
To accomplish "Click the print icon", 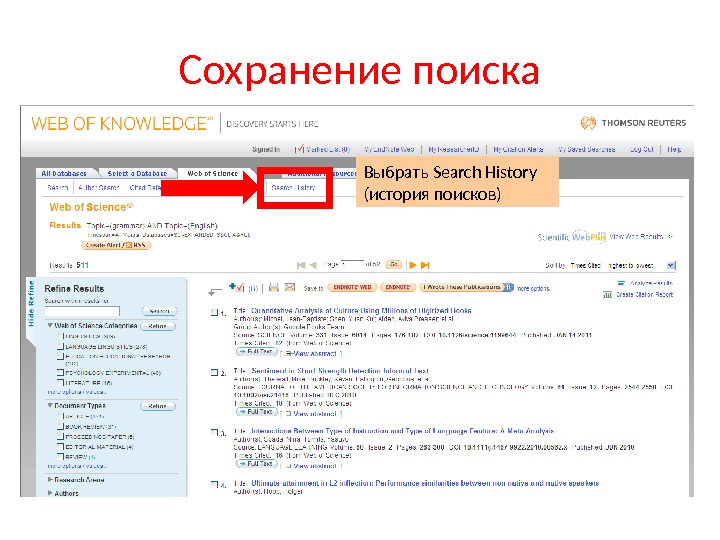I will (x=274, y=288).
